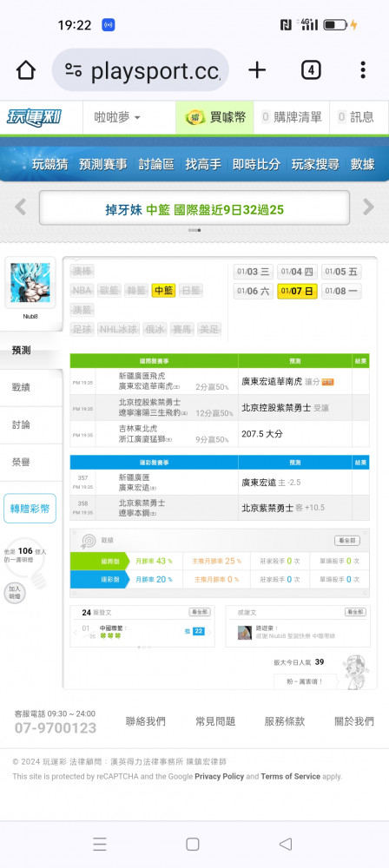Open 聯絡我們 footer link
Image resolution: width=389 pixels, height=868 pixels.
point(145,721)
